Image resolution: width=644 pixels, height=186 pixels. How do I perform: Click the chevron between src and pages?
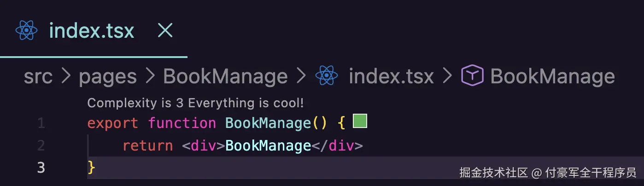coord(66,76)
